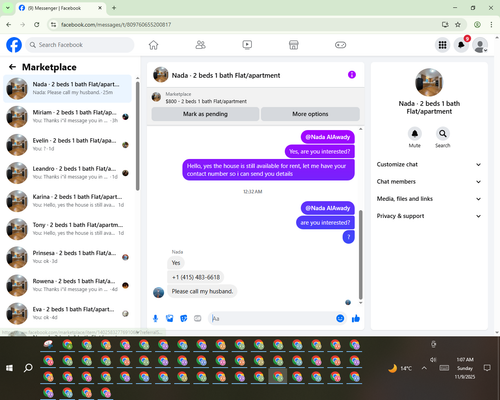Search in conversation with magnifier icon
This screenshot has height=400, width=500.
tap(442, 134)
